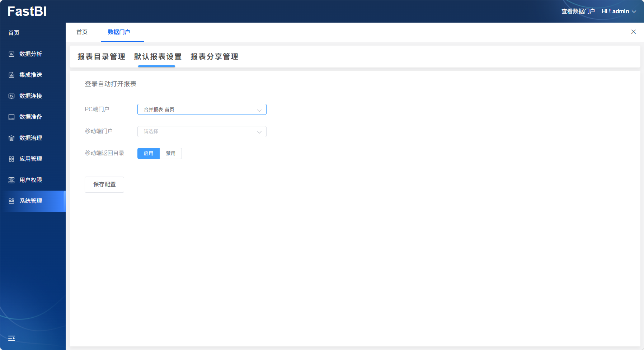Click the 数据连接 icon in sidebar
The width and height of the screenshot is (644, 350).
tap(11, 96)
